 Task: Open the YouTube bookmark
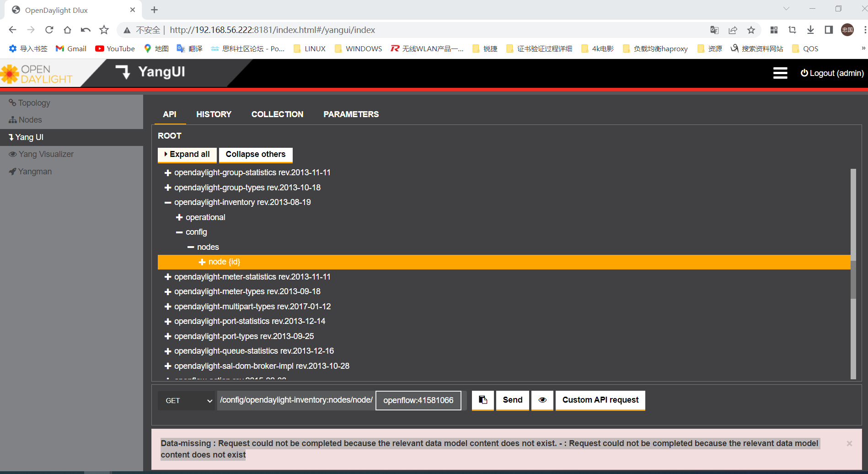(115, 48)
